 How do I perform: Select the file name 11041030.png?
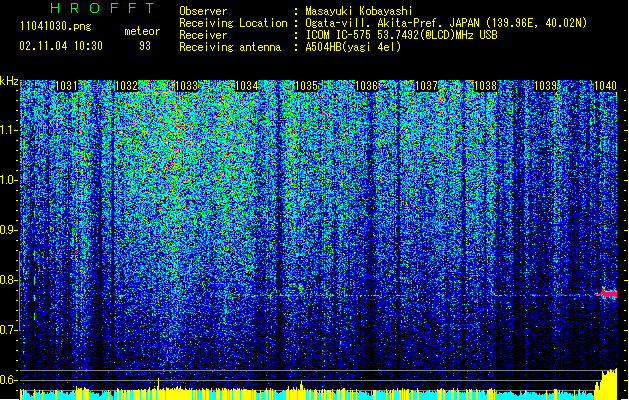click(x=55, y=27)
